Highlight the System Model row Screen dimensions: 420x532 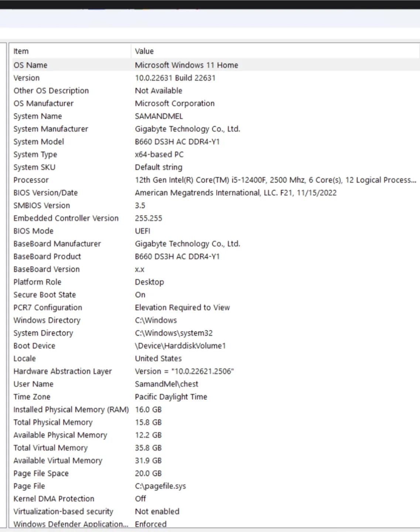39,142
